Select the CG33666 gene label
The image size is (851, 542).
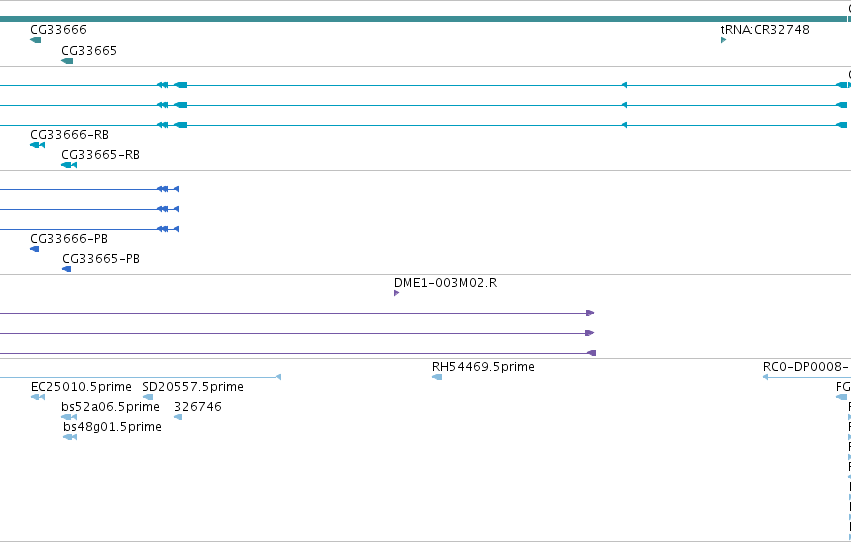pyautogui.click(x=58, y=29)
